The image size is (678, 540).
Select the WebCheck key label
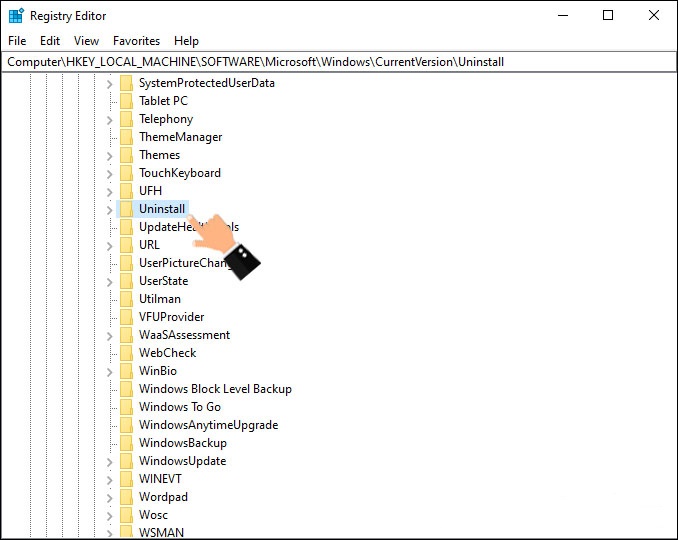pyautogui.click(x=167, y=353)
